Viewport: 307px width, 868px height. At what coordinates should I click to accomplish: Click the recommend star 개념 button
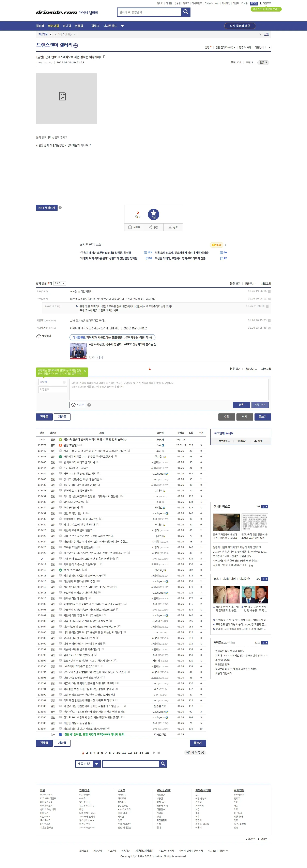[154, 214]
